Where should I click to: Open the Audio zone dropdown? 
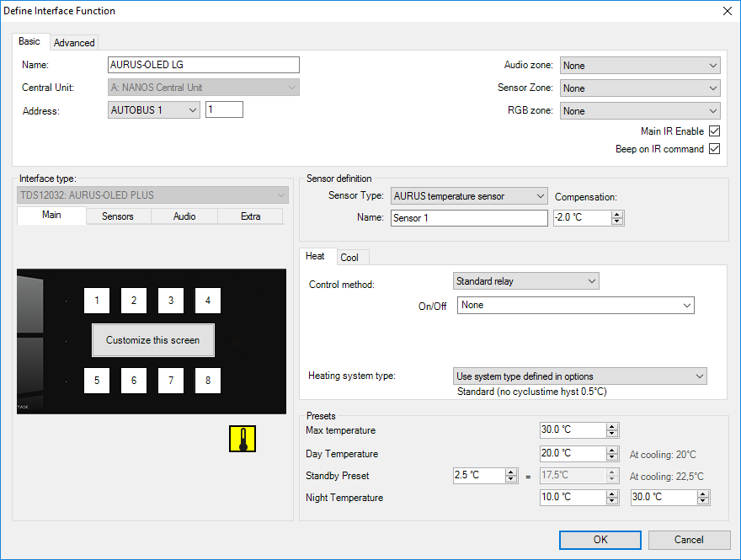click(x=640, y=66)
